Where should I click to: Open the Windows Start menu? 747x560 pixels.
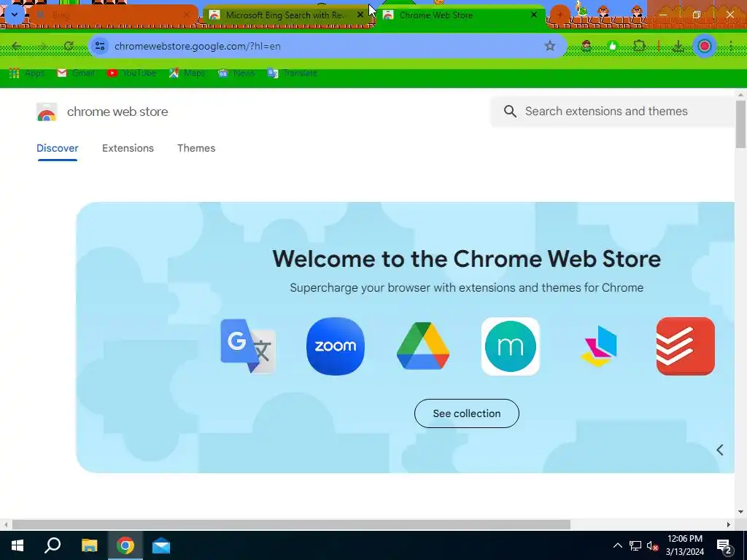click(18, 545)
